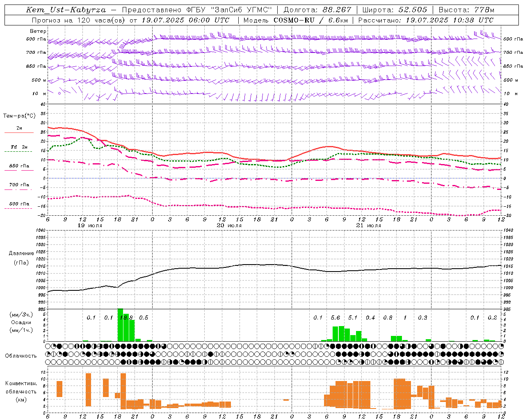
Task: Click the "20 июля" date label
Action: [x=229, y=226]
